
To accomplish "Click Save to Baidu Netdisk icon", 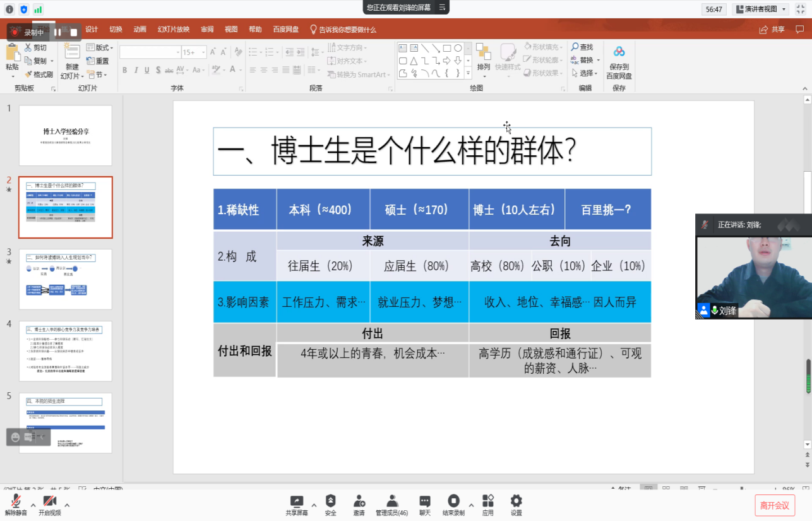I will click(619, 61).
